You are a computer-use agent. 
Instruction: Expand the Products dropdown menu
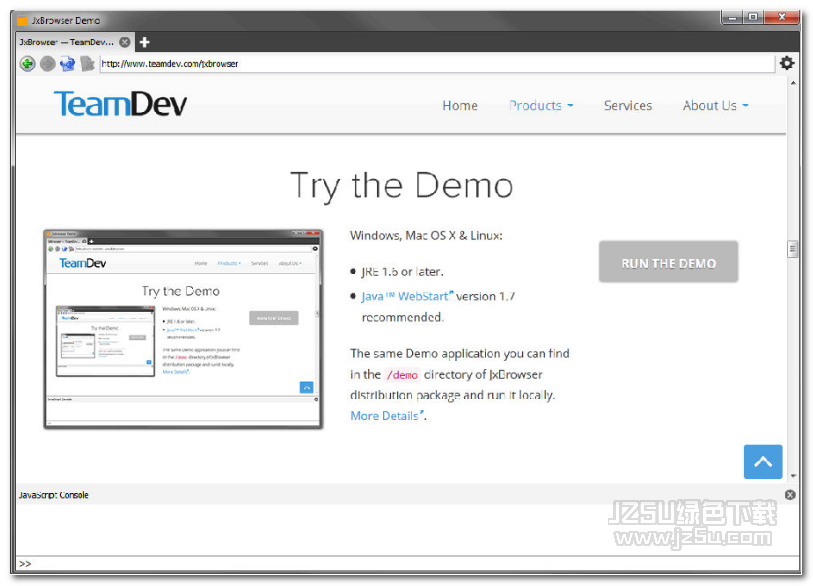coord(541,106)
